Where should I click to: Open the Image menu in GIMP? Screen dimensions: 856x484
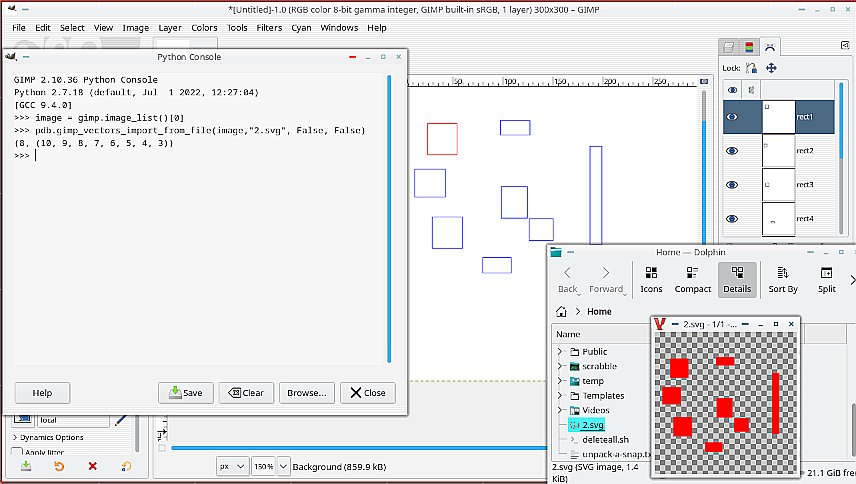coord(135,28)
